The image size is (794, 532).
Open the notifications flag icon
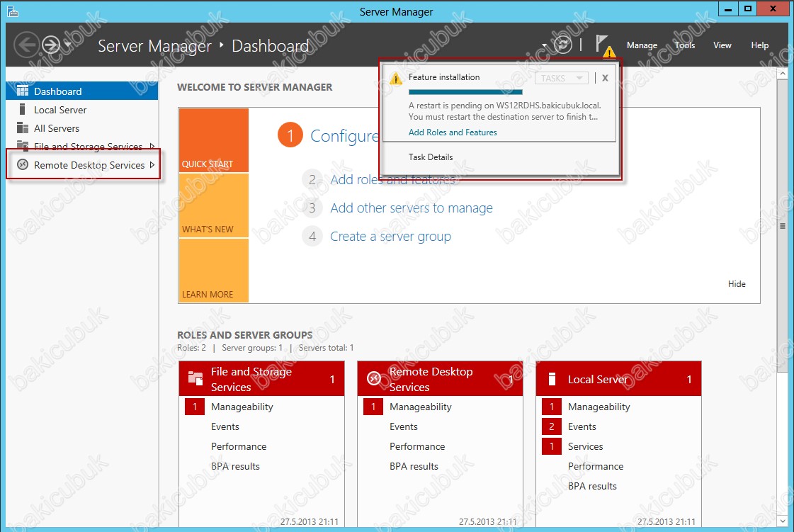click(605, 45)
